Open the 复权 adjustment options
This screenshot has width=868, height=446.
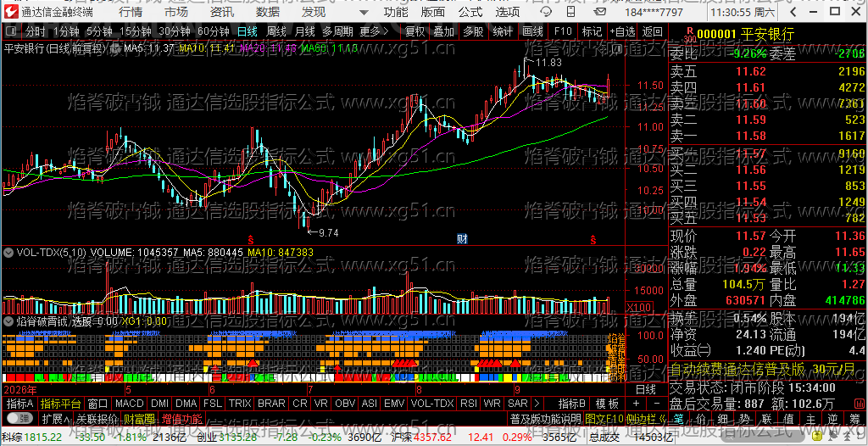(415, 31)
